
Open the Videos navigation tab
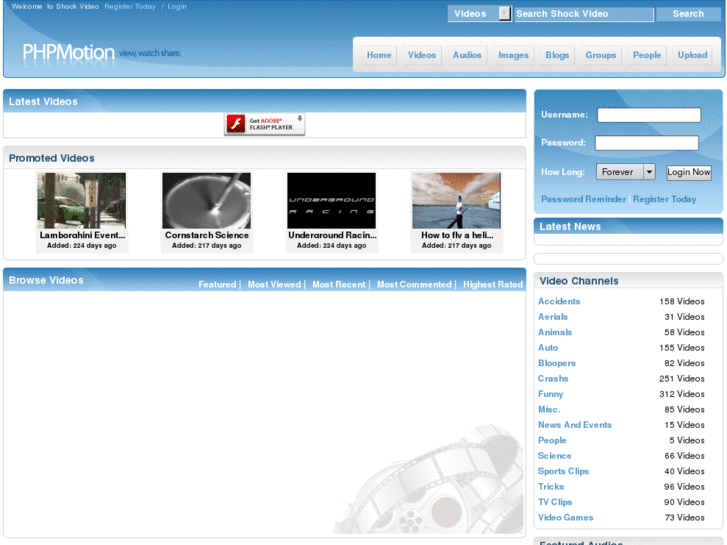click(422, 55)
